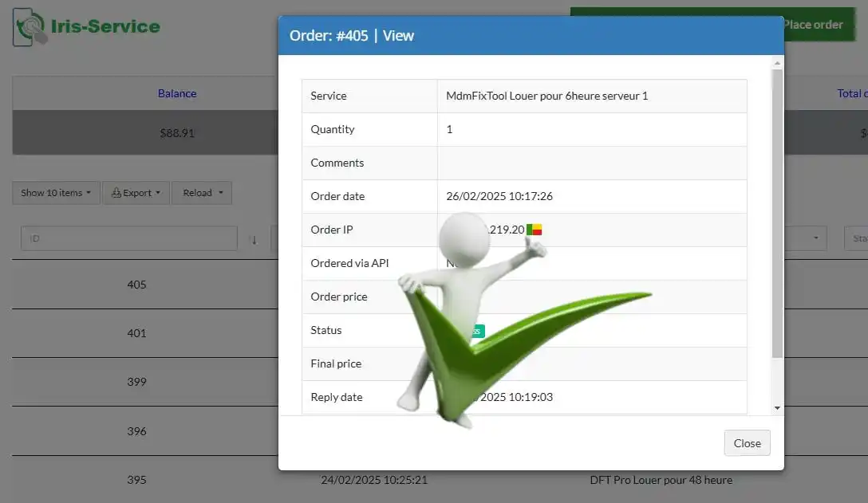Focus the ID filter input field
This screenshot has width=868, height=503.
click(129, 238)
